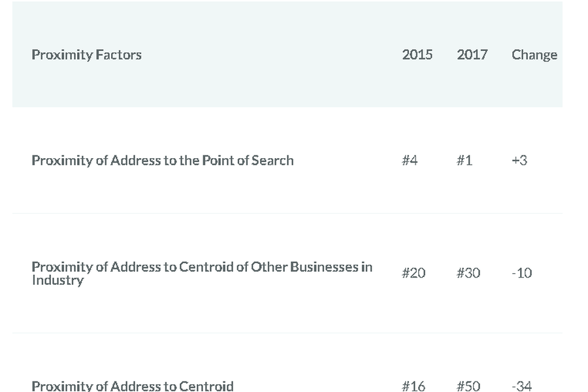Click Proximity of Address to Point of Search
The width and height of the screenshot is (588, 392).
click(163, 161)
